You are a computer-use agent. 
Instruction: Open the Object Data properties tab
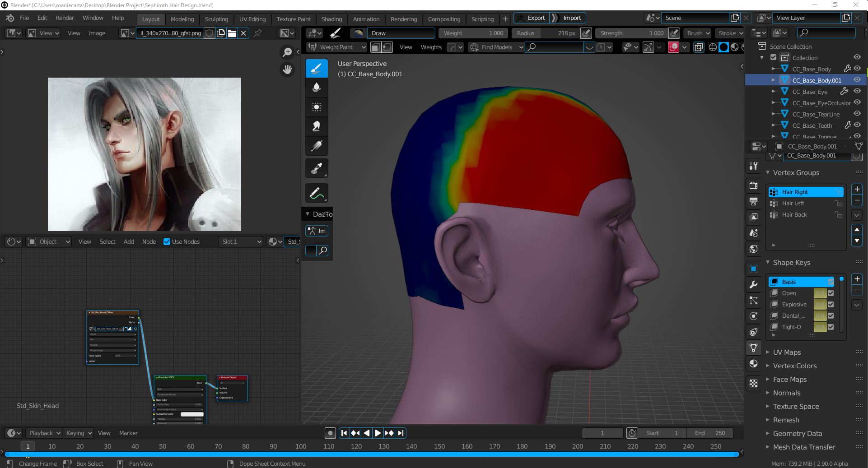point(753,348)
